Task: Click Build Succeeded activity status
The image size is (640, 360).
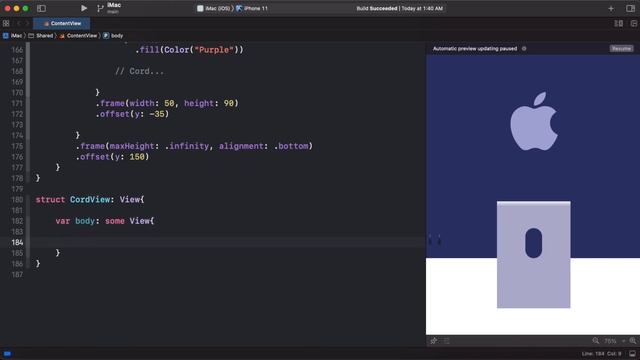Action: pos(400,8)
